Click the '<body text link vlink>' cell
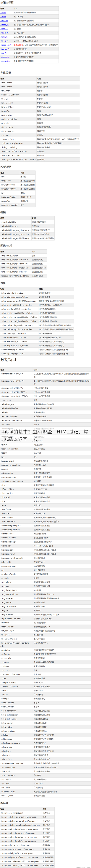This screenshot has height=868, width=91. point(17,449)
